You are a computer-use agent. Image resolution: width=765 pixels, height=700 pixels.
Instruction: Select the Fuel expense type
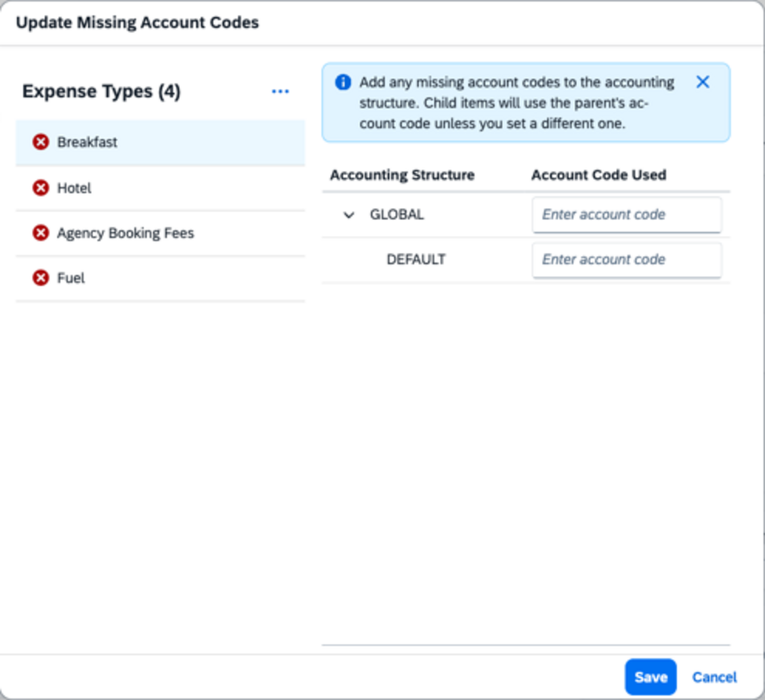coord(160,278)
